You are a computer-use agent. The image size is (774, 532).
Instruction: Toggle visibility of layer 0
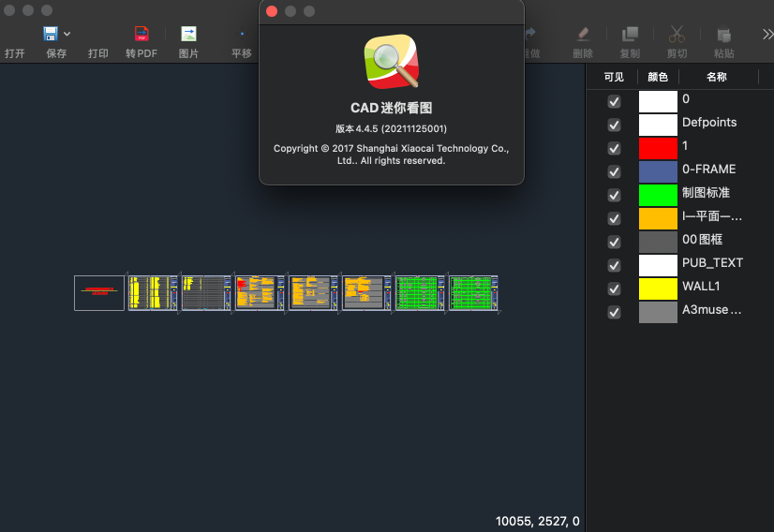[x=614, y=102]
